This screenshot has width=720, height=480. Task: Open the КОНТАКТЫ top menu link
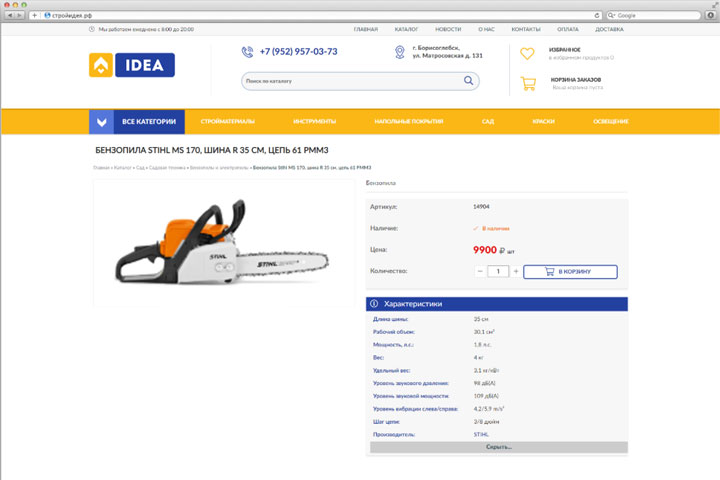[x=526, y=29]
